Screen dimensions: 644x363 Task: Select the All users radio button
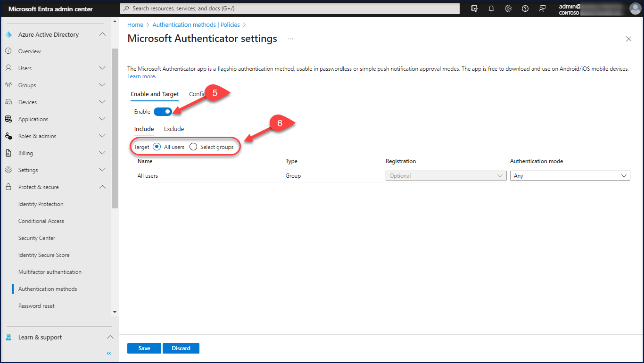coord(157,147)
